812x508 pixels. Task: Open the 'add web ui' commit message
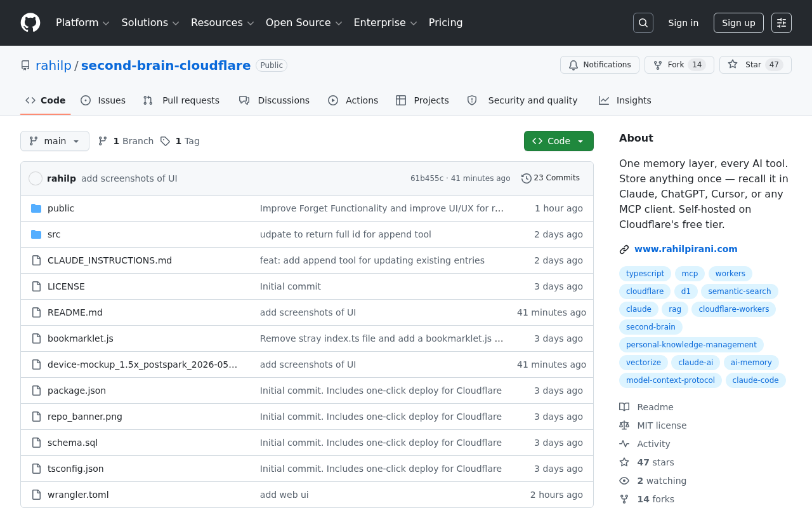pyautogui.click(x=284, y=495)
